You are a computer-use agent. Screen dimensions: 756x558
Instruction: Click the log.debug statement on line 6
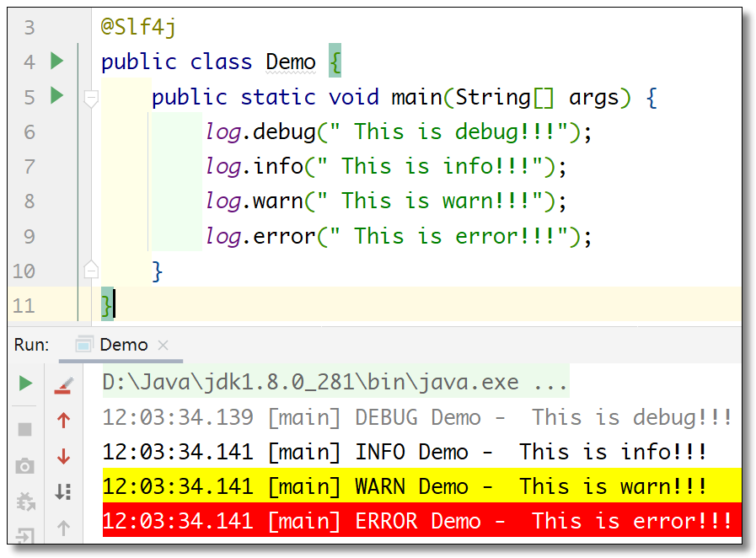(399, 132)
